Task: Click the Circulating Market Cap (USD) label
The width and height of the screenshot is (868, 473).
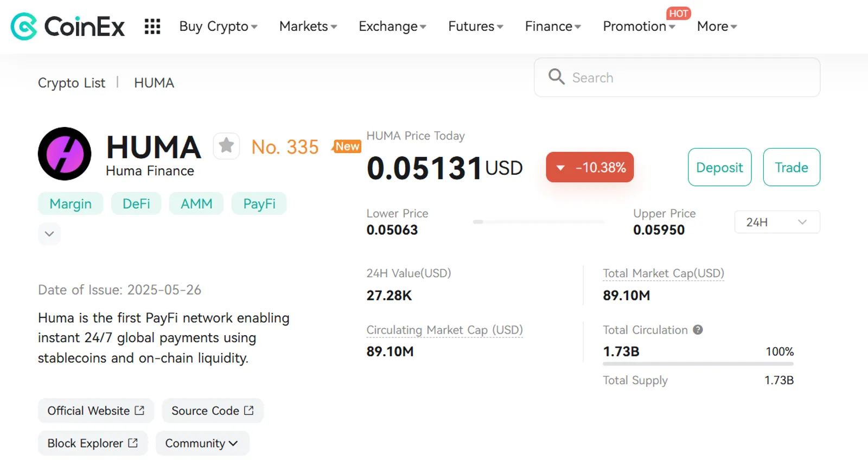Action: [444, 330]
